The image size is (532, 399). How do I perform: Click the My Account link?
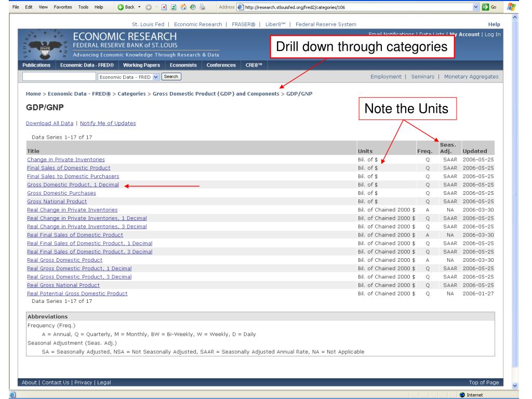464,34
